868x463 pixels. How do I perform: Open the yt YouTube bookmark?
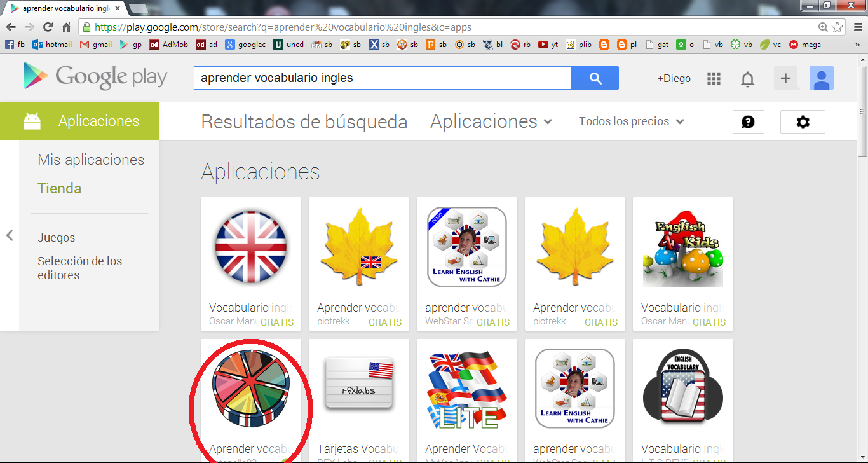point(548,45)
